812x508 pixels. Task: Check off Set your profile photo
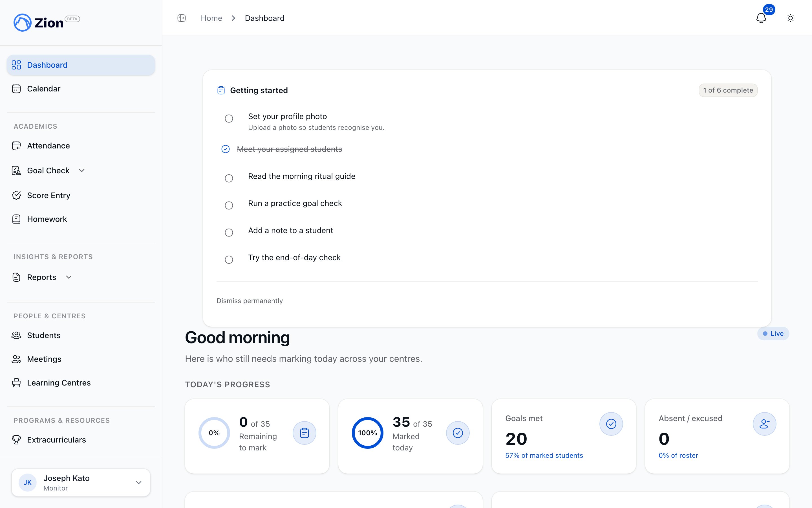point(229,119)
